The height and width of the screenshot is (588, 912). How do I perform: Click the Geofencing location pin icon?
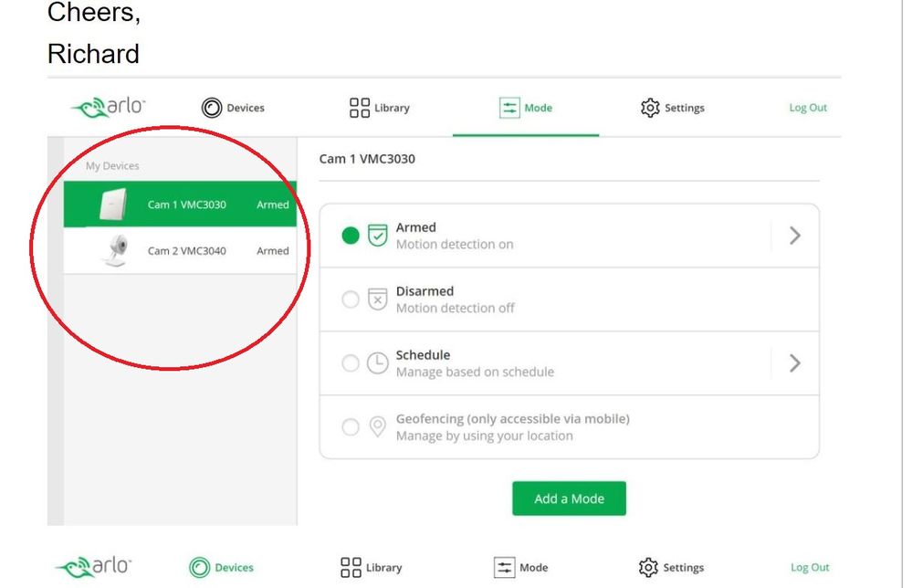coord(377,426)
